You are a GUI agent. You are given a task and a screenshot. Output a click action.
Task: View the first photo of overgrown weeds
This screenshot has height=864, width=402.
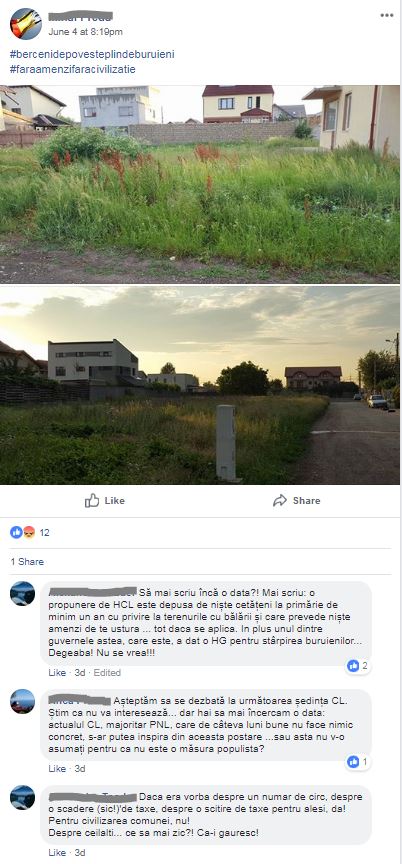pos(200,183)
